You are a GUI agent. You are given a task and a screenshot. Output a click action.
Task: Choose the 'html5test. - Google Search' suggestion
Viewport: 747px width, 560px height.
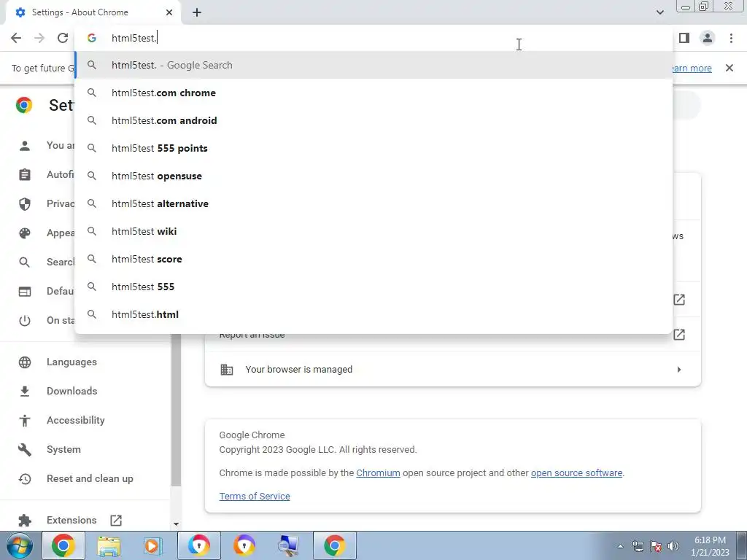tap(373, 65)
